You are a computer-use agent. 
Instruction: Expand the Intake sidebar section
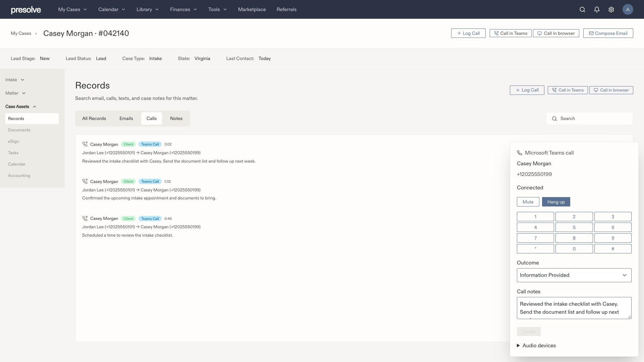[15, 80]
